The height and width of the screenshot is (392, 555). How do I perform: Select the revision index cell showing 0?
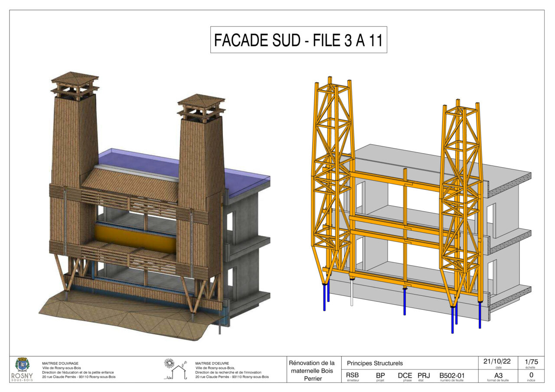(x=531, y=375)
